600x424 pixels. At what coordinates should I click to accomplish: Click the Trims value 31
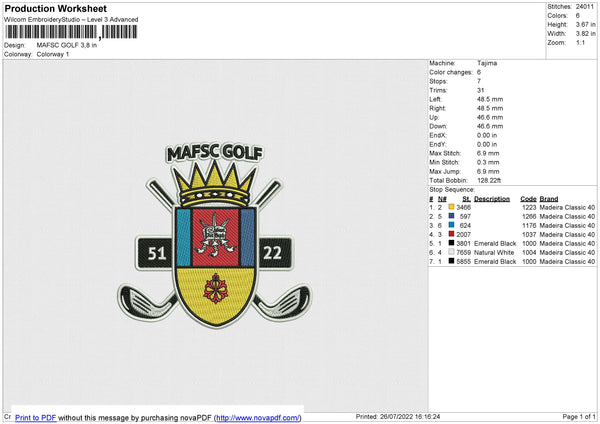coord(481,90)
